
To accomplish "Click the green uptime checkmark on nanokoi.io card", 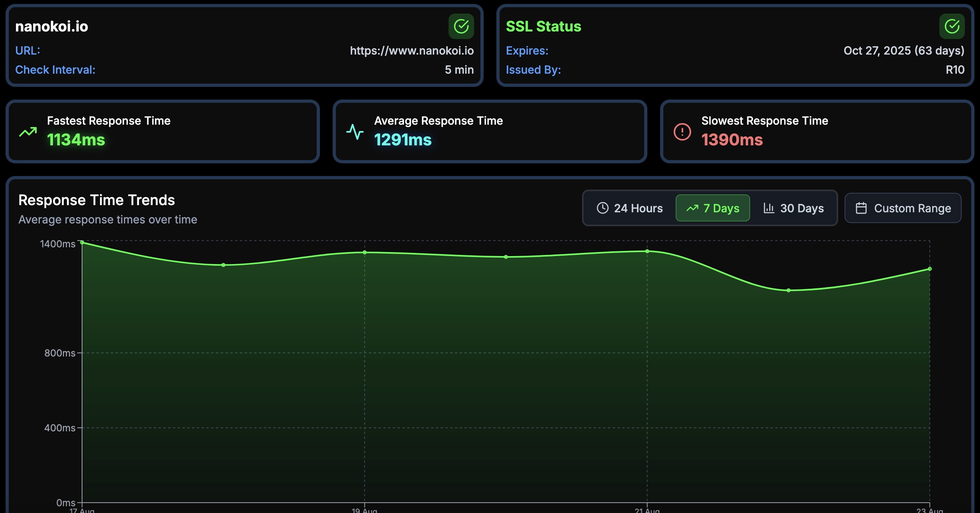I will tap(461, 26).
